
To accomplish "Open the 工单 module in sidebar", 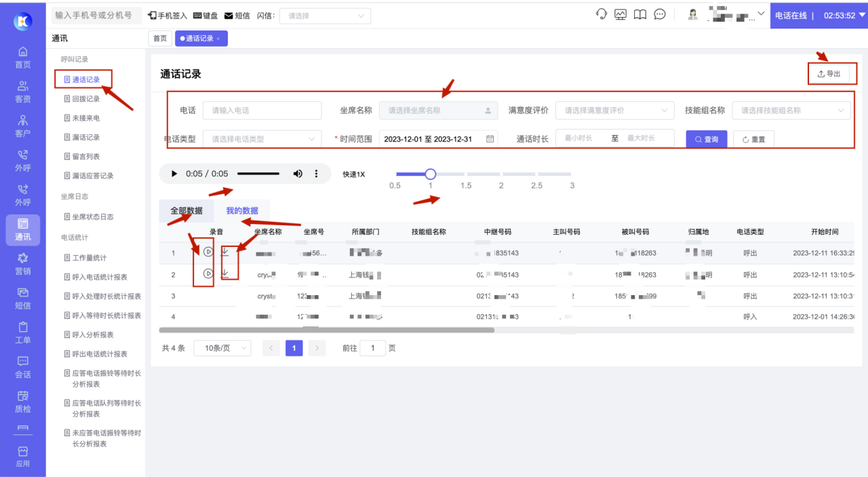I will (x=23, y=332).
